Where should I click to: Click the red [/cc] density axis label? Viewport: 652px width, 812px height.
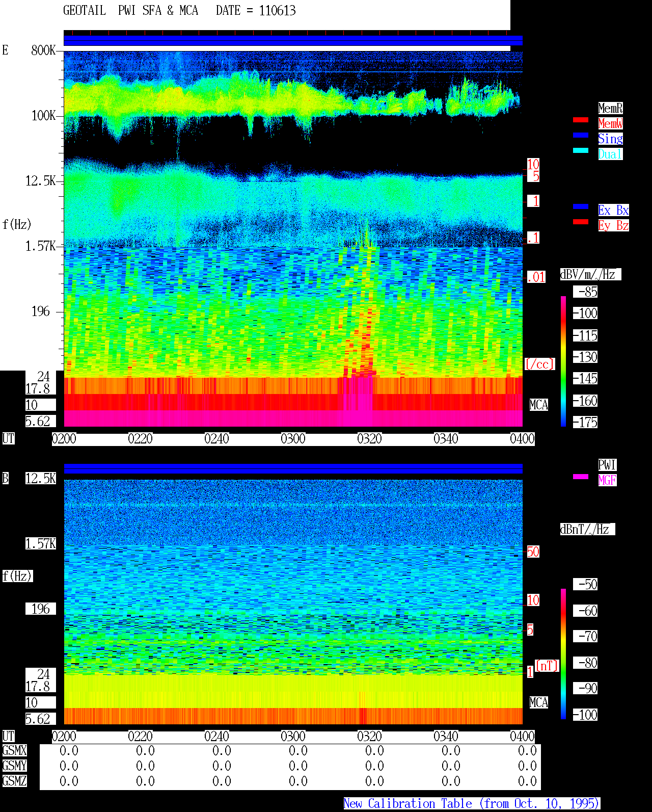pos(539,364)
